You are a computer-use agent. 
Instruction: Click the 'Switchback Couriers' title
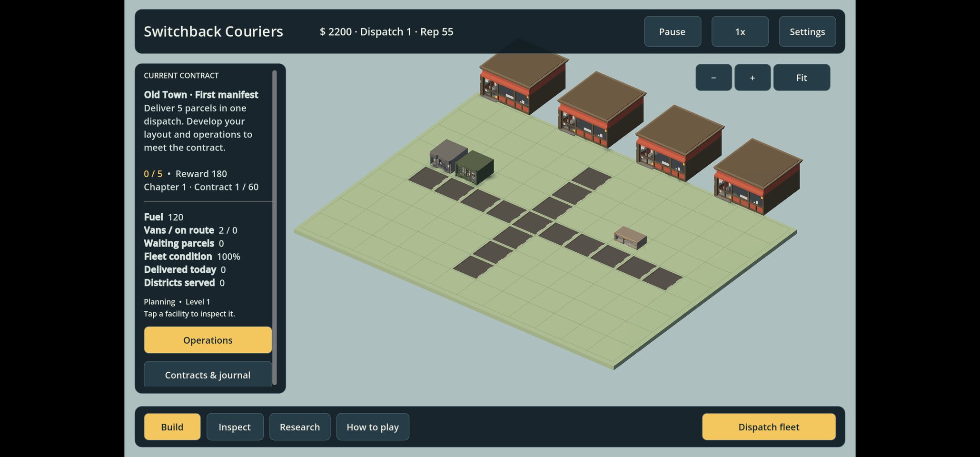click(213, 31)
